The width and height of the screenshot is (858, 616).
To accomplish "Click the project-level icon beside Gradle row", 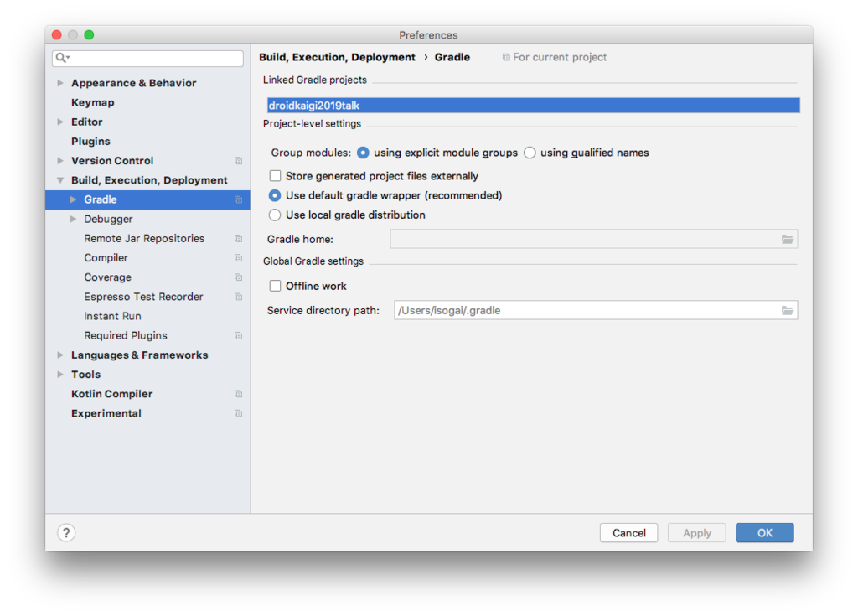I will pos(238,199).
